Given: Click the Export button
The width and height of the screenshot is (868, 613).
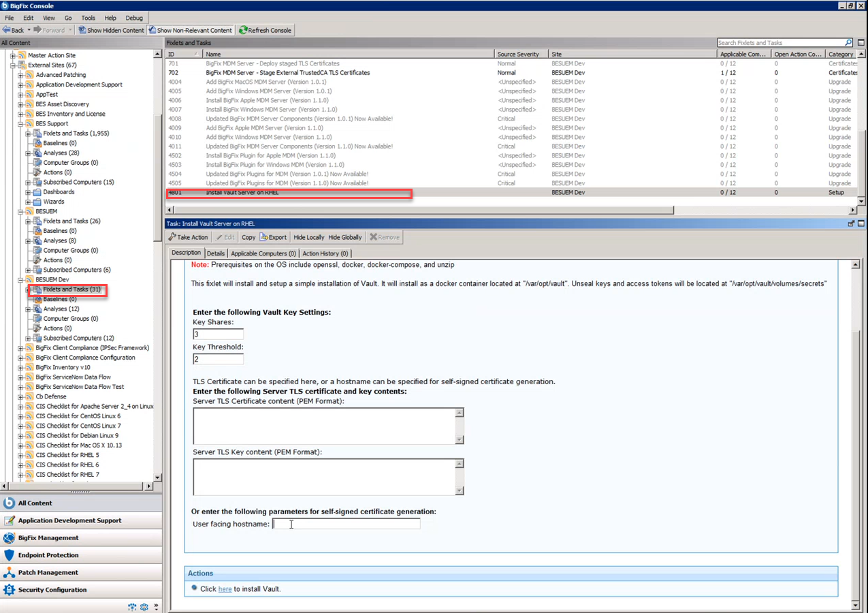Looking at the screenshot, I should [x=273, y=237].
